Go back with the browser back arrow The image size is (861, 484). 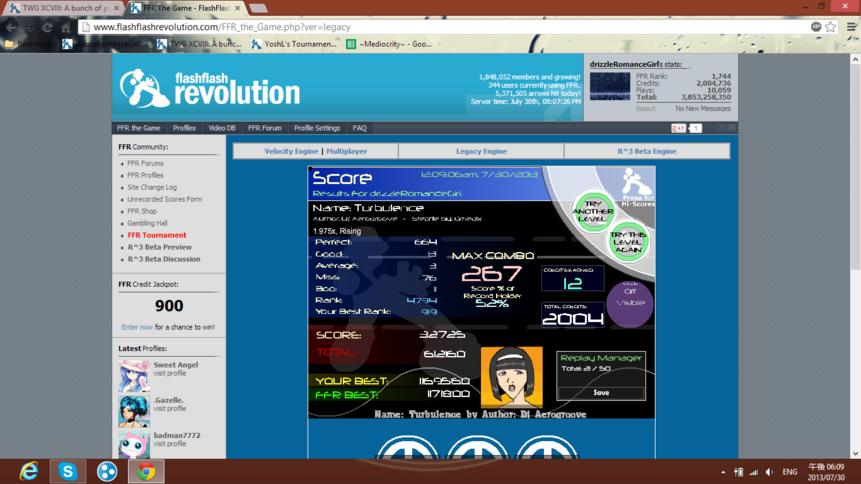[x=12, y=27]
